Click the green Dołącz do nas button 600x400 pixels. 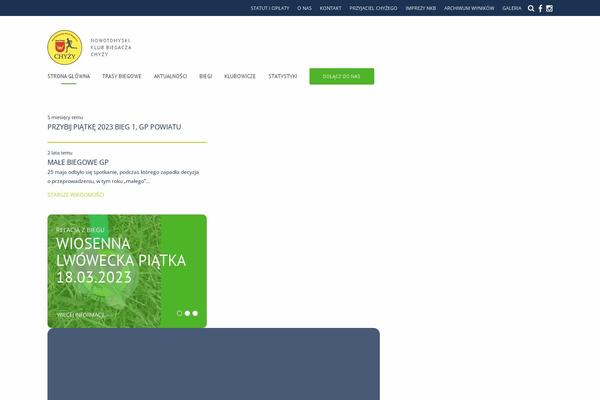point(342,77)
